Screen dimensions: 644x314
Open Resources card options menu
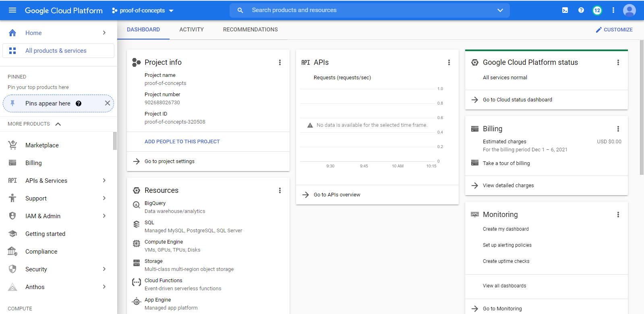280,190
